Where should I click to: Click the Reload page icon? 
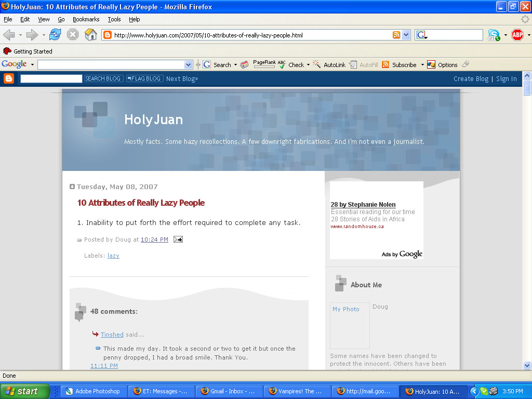55,35
